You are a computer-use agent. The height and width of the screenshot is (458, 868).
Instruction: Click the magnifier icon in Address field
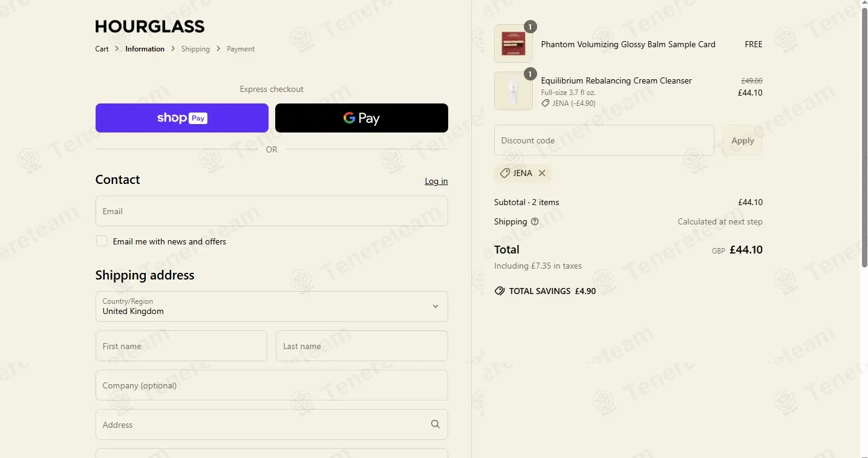[x=435, y=424]
